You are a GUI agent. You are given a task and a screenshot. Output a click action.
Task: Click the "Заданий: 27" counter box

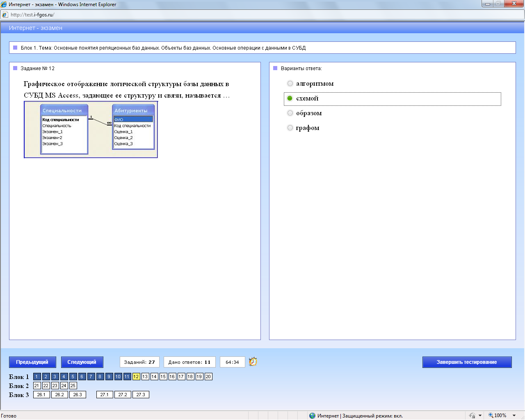139,362
